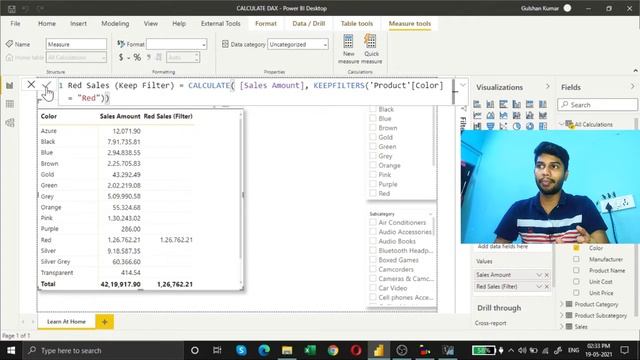
Task: Apply currency format with the dollar icon
Action: [x=121, y=58]
